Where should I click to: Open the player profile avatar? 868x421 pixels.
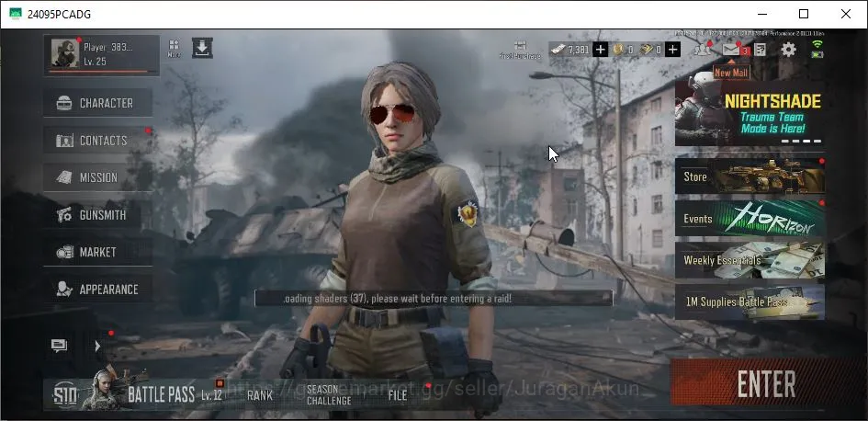click(64, 53)
